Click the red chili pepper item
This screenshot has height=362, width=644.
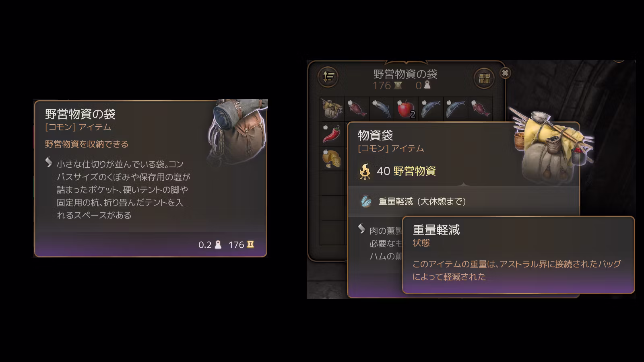pos(332,134)
